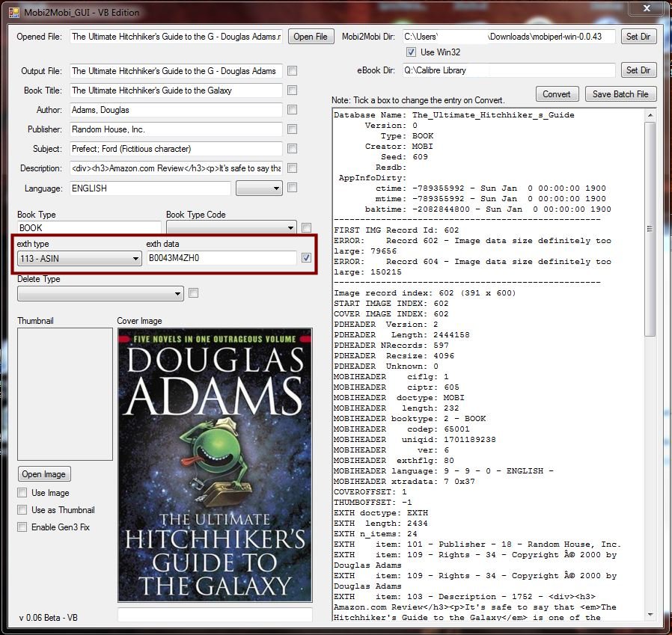Click into the Publisher field

pos(176,129)
